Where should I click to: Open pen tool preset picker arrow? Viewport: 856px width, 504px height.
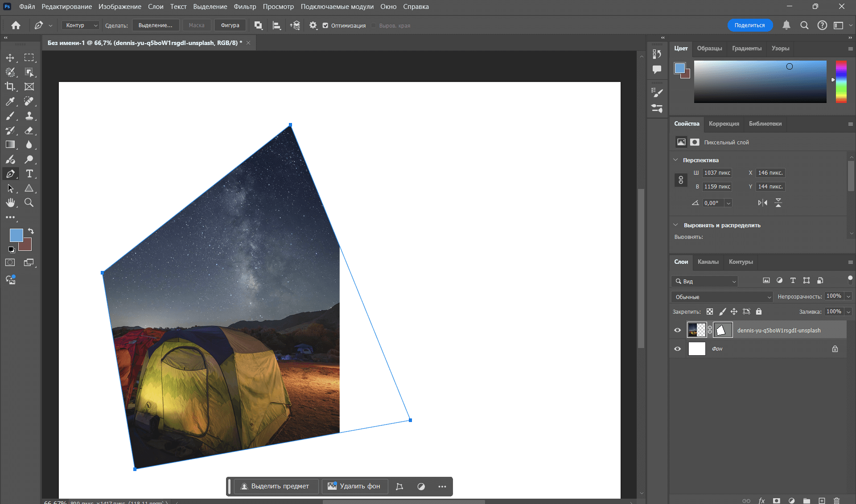50,26
